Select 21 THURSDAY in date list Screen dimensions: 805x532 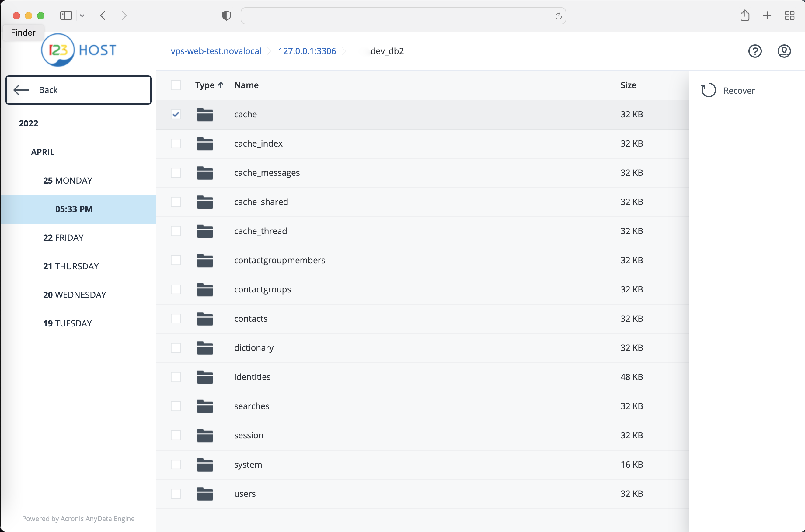(71, 266)
